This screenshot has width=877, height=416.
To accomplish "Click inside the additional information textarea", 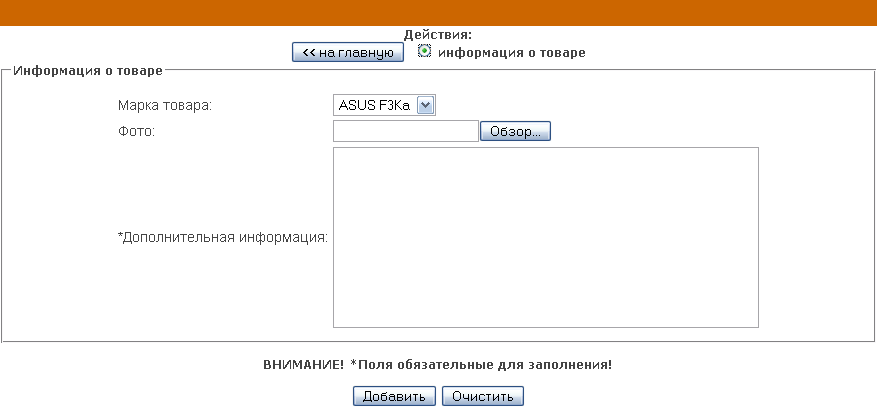I will (545, 237).
